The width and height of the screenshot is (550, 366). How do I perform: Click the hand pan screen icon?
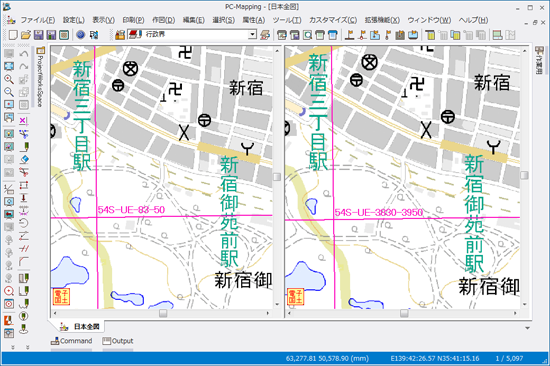[9, 118]
